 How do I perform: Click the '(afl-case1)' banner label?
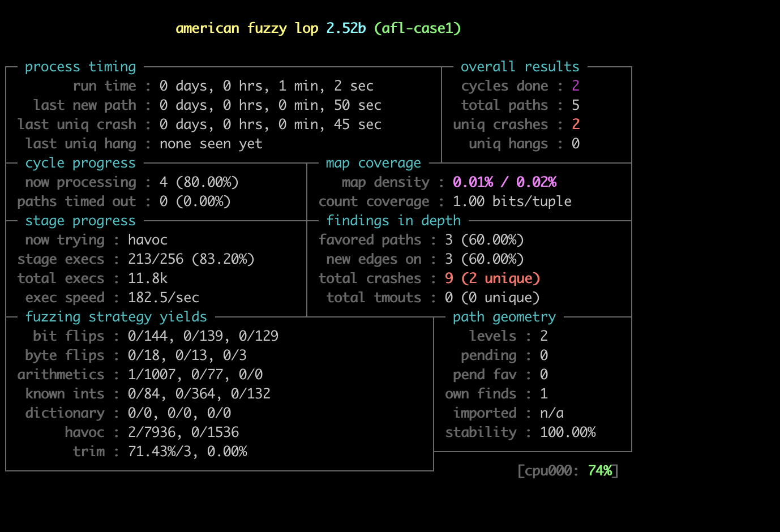(x=418, y=28)
